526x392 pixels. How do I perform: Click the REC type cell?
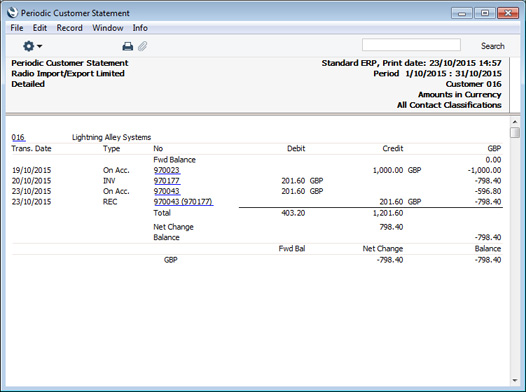pos(110,202)
